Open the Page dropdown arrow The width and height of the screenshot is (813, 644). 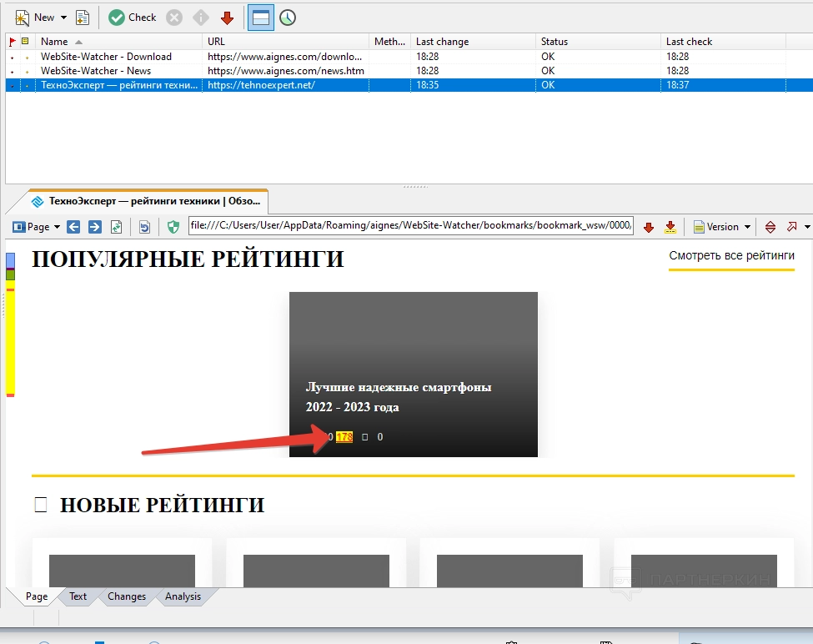click(57, 227)
